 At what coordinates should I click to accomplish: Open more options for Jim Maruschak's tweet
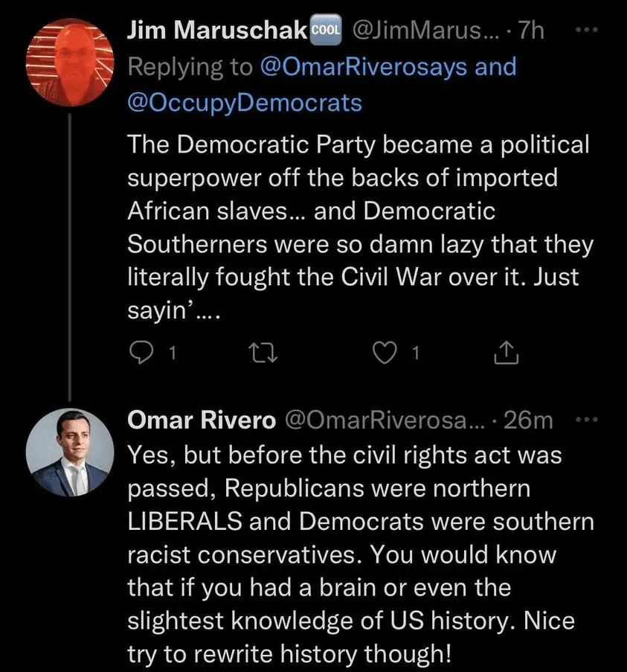click(x=588, y=31)
